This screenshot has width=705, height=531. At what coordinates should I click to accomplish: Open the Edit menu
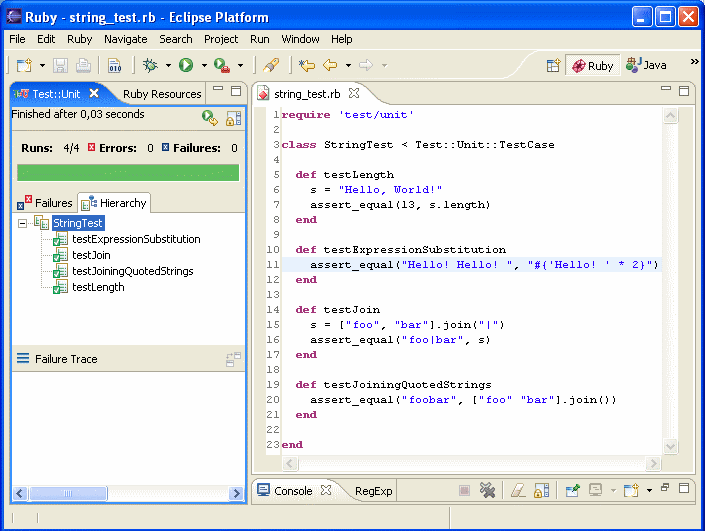coord(46,39)
